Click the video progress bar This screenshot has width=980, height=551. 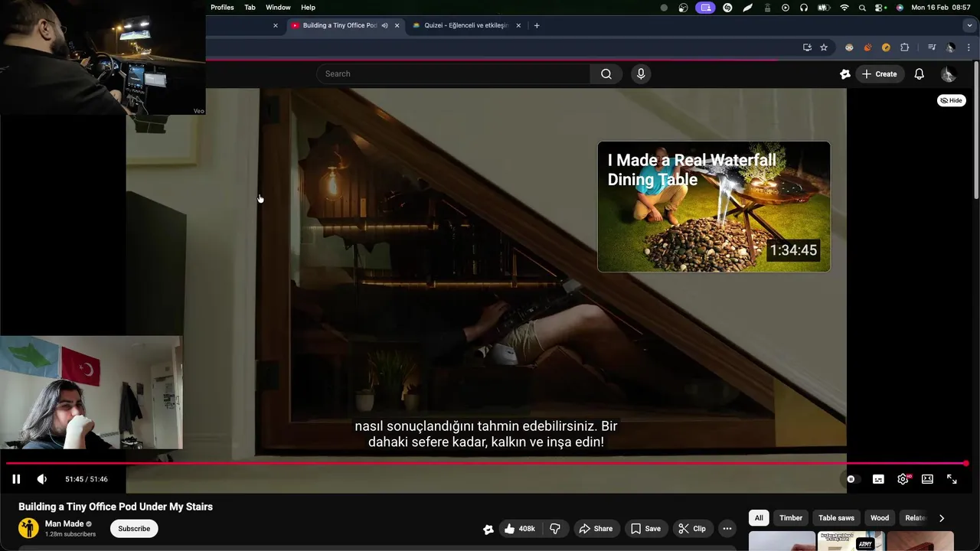click(x=487, y=463)
